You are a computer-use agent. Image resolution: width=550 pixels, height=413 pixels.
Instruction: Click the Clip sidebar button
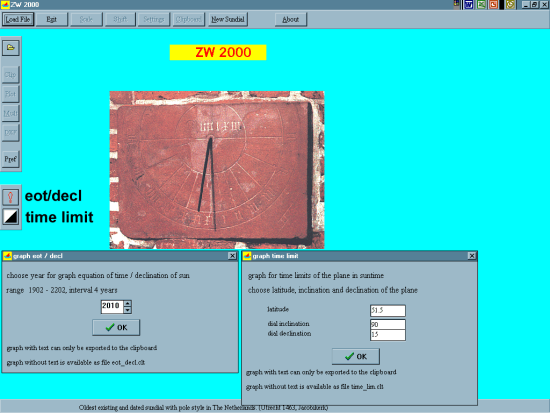tap(11, 75)
